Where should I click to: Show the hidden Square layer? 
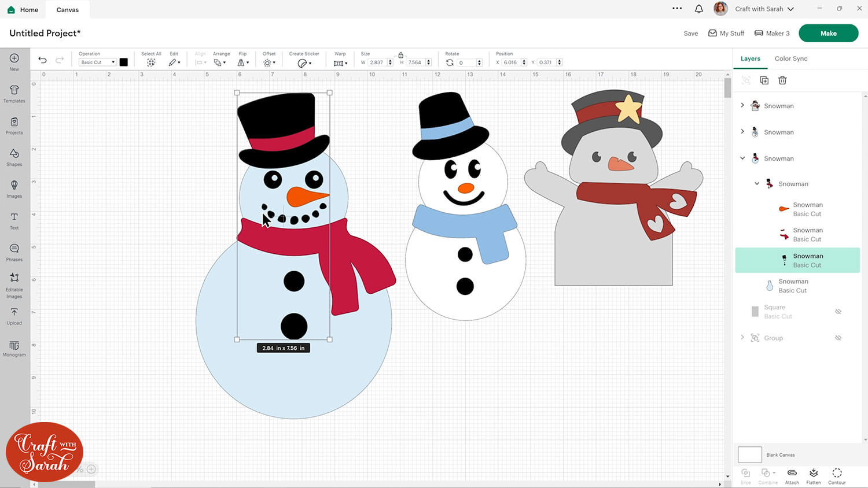838,312
